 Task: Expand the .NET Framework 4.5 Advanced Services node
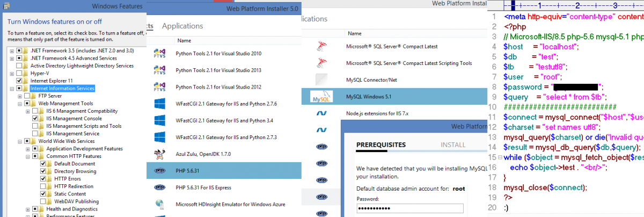12,58
